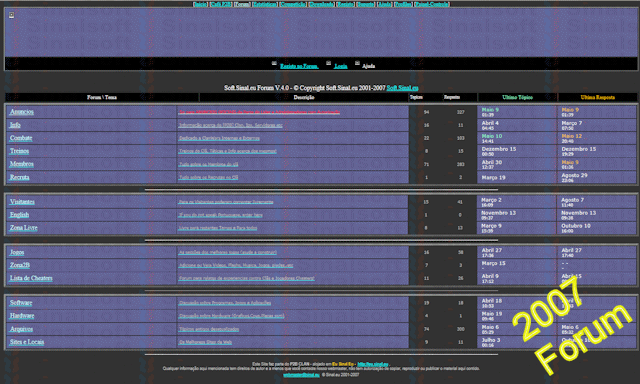
Task: Open Profiles in the top navigation
Action: point(403,4)
